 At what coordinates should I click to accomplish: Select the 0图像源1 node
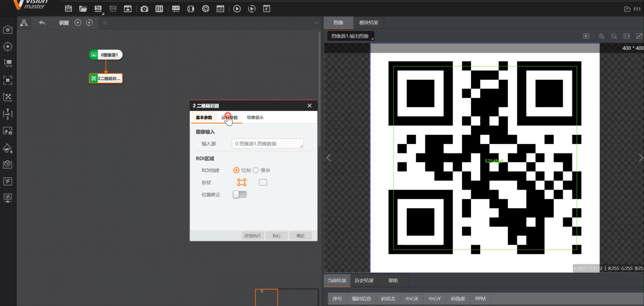[x=106, y=55]
